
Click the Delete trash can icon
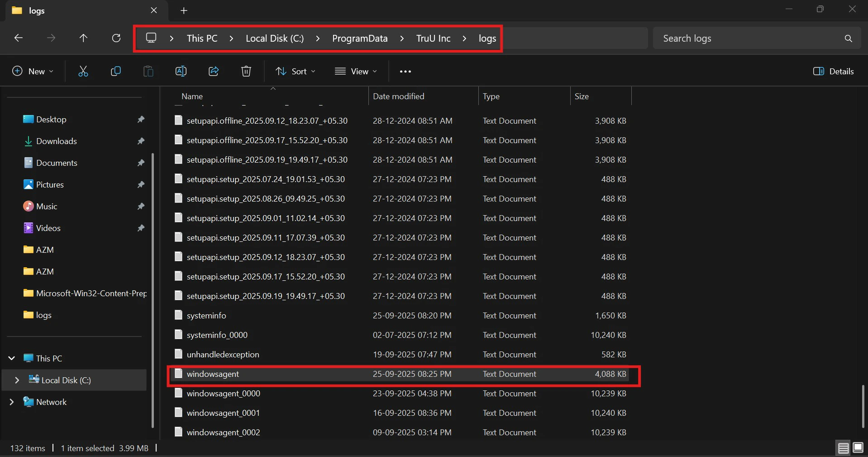coord(246,71)
